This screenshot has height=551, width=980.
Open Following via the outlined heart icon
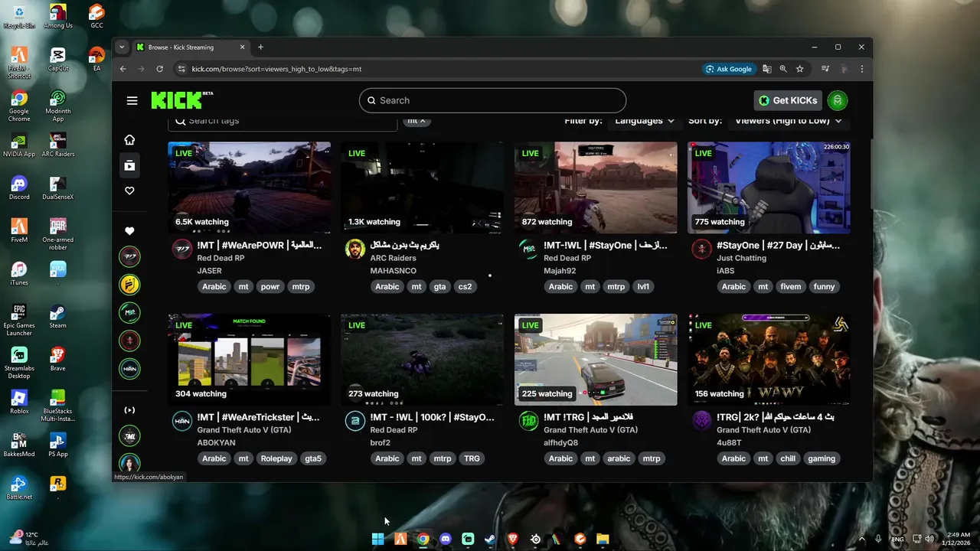(129, 191)
